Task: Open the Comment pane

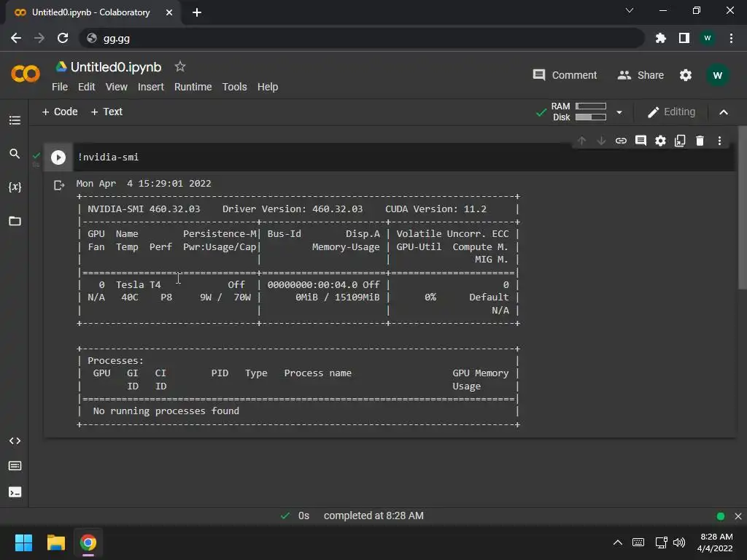Action: 565,75
